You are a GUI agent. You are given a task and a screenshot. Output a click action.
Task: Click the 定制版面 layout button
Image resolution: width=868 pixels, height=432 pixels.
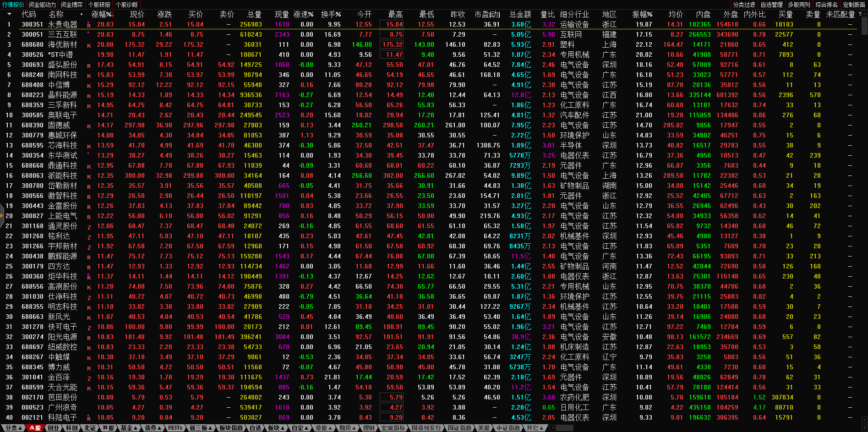click(x=854, y=5)
